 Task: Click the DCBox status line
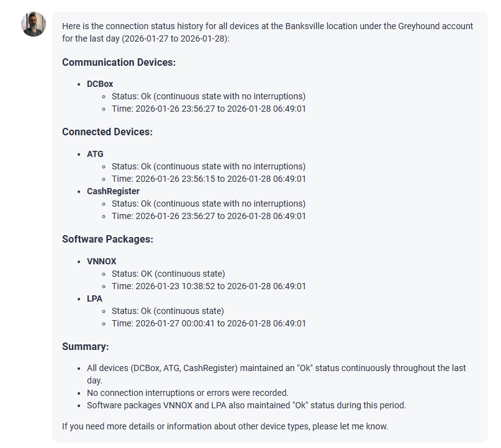[x=208, y=96]
